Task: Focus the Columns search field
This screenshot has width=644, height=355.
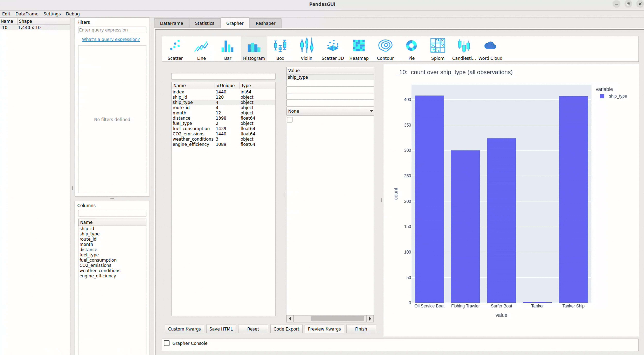Action: click(112, 213)
